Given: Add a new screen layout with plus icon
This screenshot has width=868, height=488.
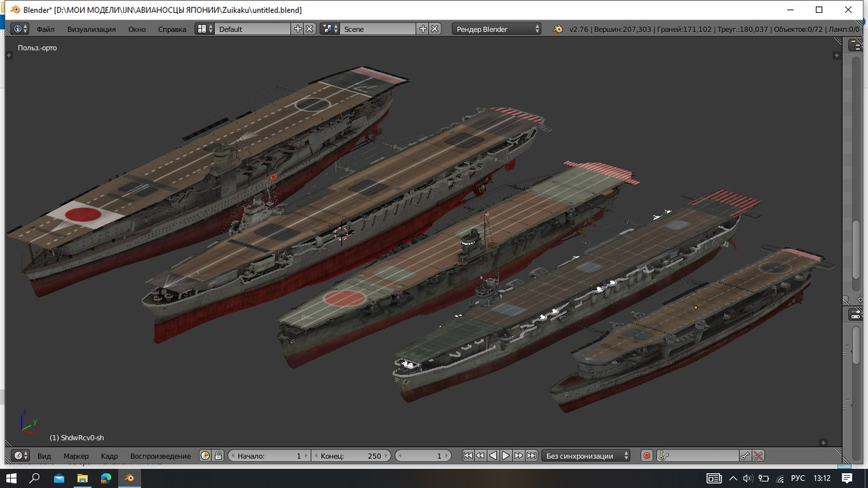Looking at the screenshot, I should tap(298, 29).
